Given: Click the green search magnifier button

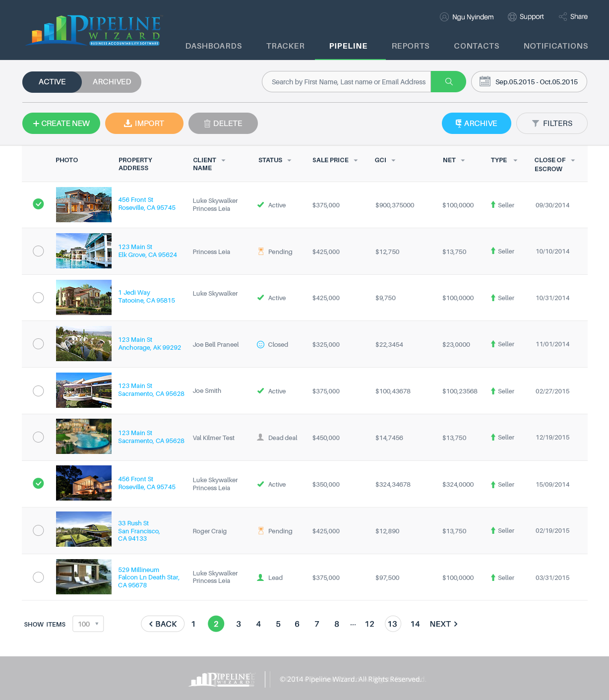Looking at the screenshot, I should (448, 82).
